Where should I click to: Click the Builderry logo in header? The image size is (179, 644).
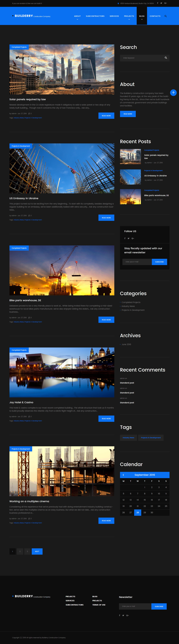(x=31, y=16)
